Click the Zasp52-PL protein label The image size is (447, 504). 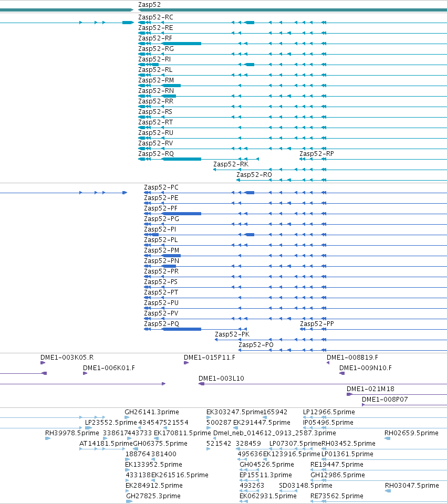[x=161, y=240]
